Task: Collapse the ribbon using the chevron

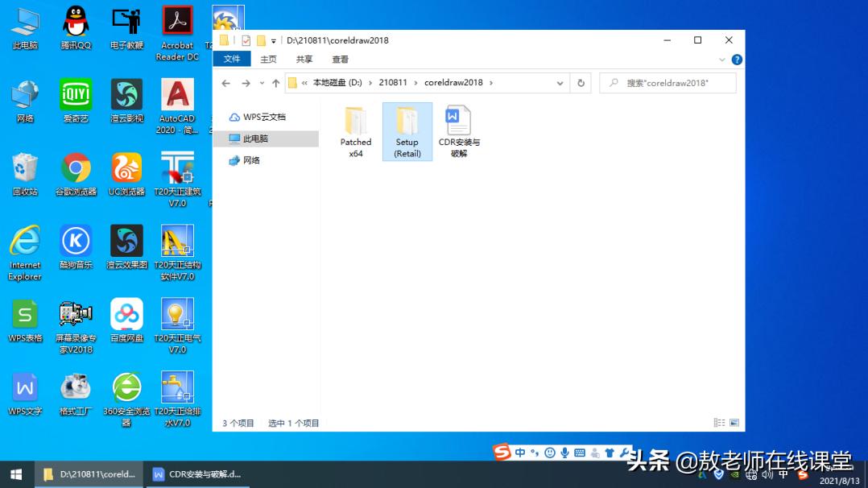Action: tap(722, 59)
